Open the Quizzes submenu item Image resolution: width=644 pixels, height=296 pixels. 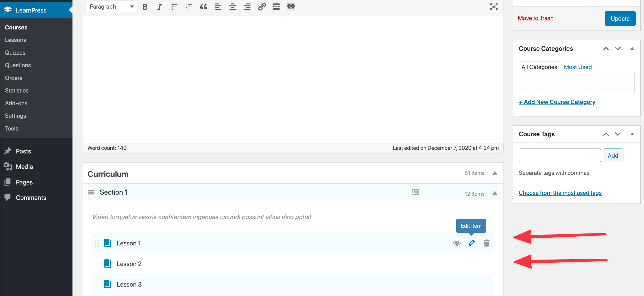tap(15, 53)
